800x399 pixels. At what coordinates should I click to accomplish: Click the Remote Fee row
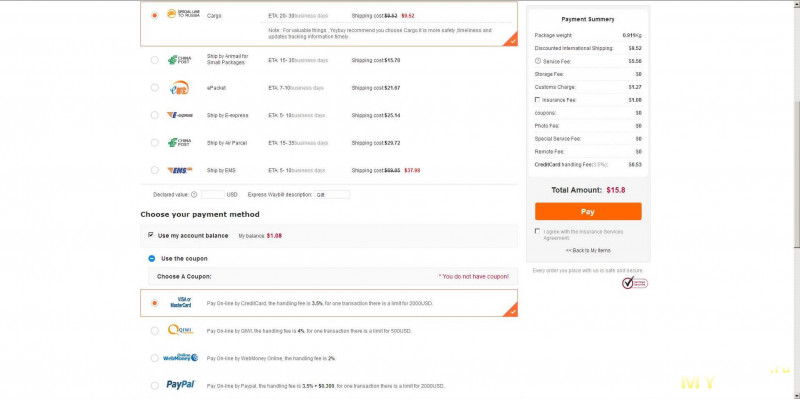tap(588, 152)
